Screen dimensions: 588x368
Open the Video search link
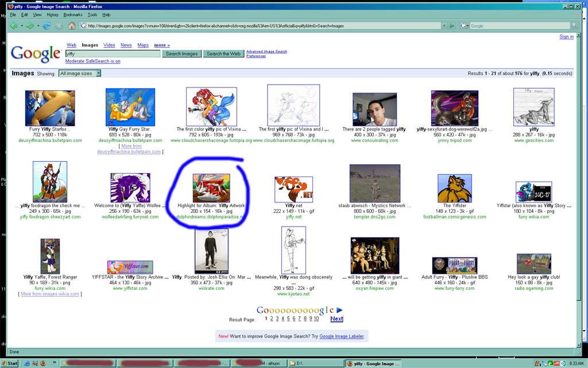(x=109, y=45)
